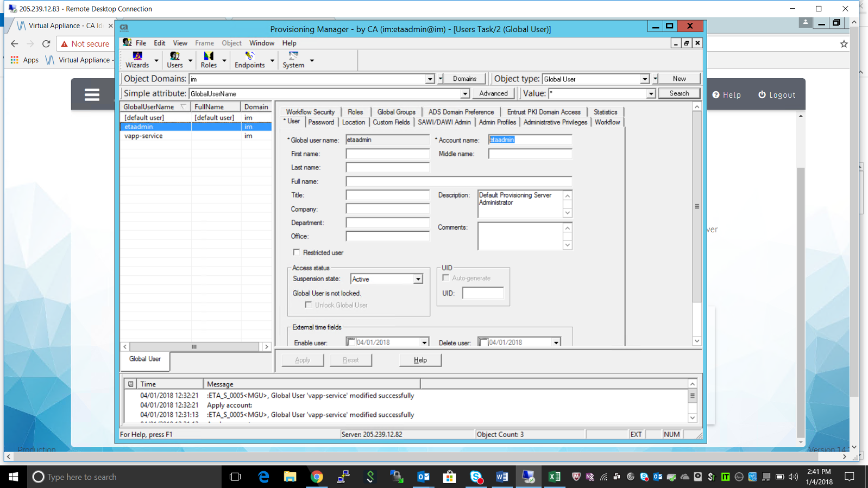The image size is (868, 488).
Task: Open Excel from the Windows taskbar
Action: tap(554, 477)
